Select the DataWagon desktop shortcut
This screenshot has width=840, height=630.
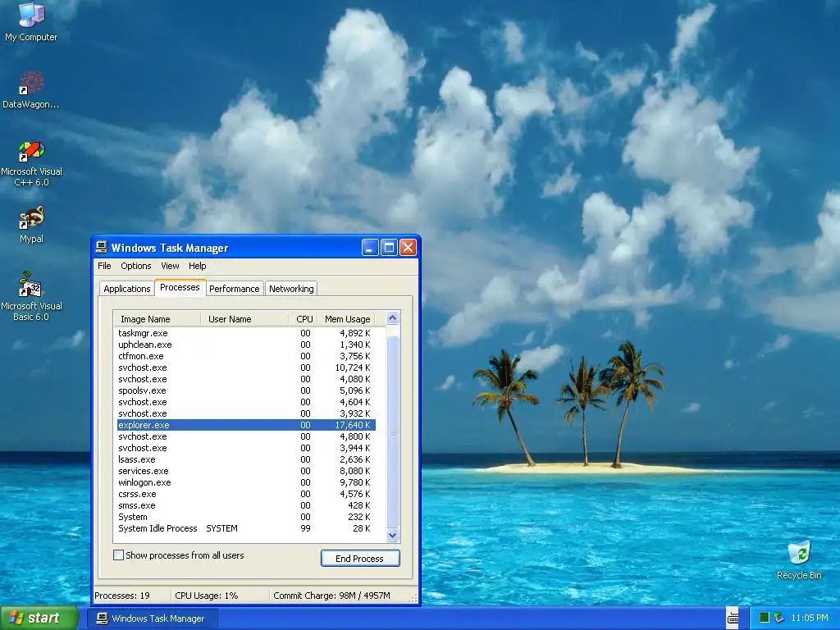31,89
